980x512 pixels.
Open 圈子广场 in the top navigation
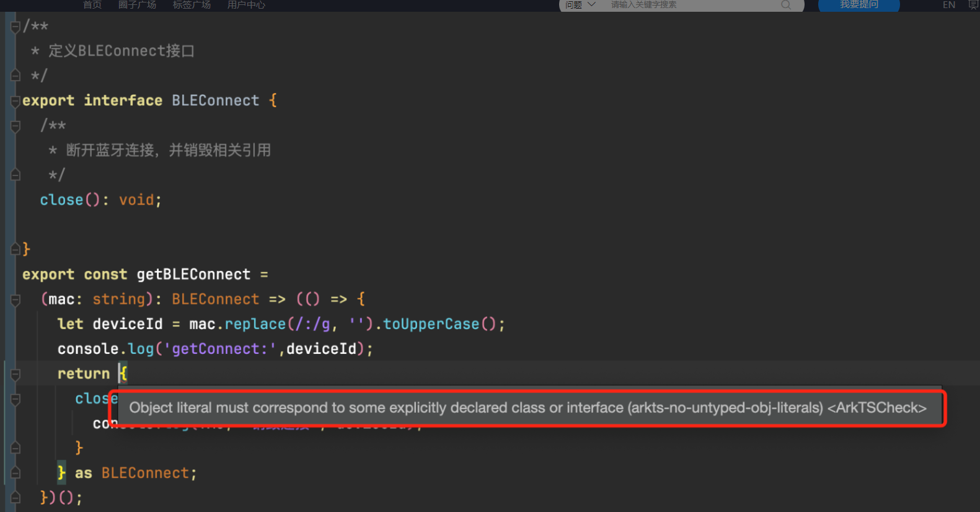click(x=137, y=4)
